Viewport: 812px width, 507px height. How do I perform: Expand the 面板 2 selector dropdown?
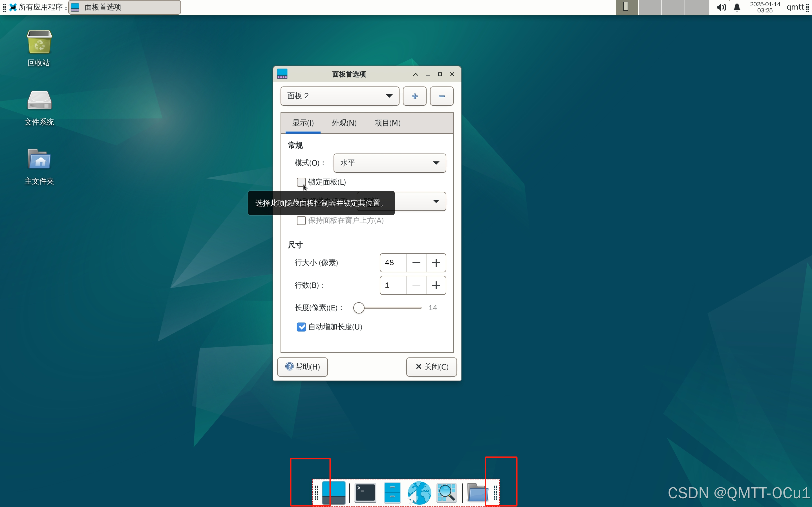tap(339, 96)
